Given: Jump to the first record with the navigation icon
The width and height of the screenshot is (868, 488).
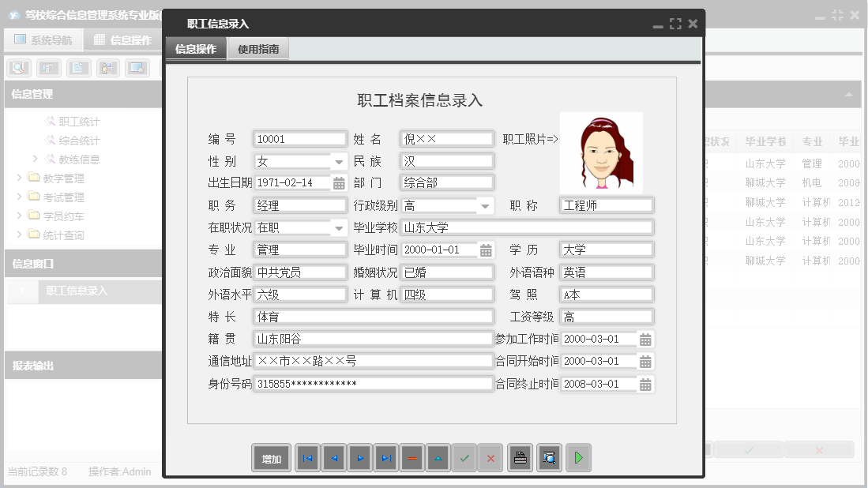Looking at the screenshot, I should point(307,457).
